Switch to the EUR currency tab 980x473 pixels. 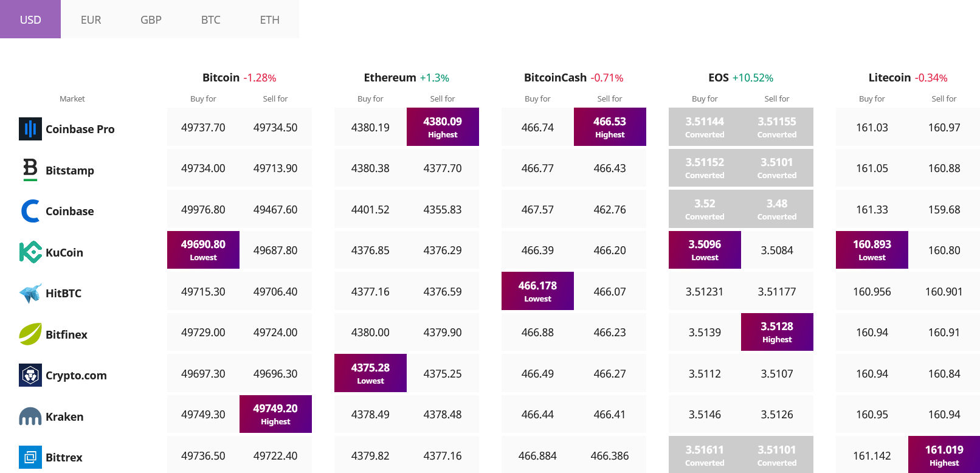pos(91,19)
